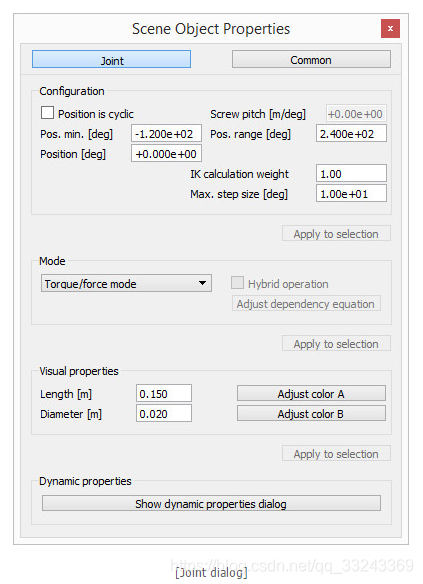The height and width of the screenshot is (584, 423).
Task: Edit the IK calculation weight field
Action: pyautogui.click(x=352, y=174)
